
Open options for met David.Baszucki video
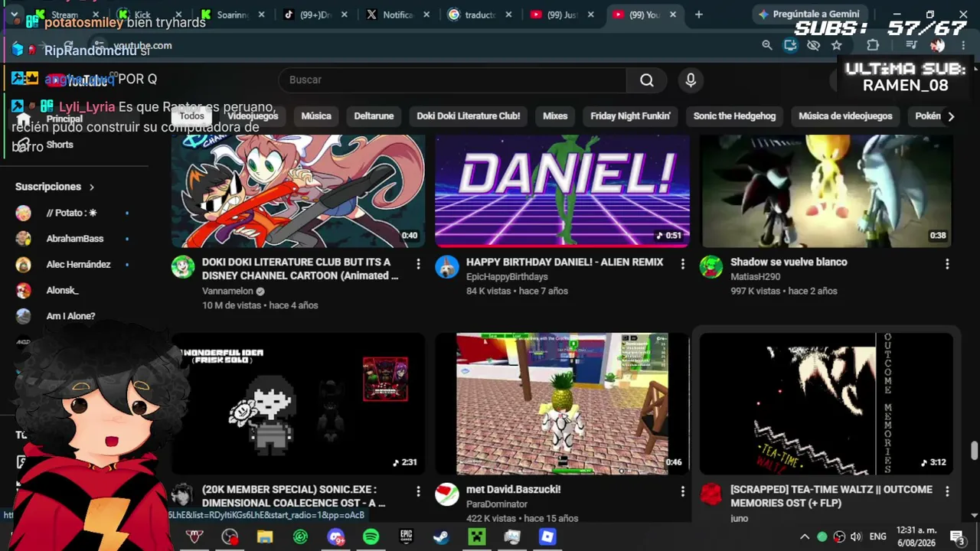click(683, 491)
